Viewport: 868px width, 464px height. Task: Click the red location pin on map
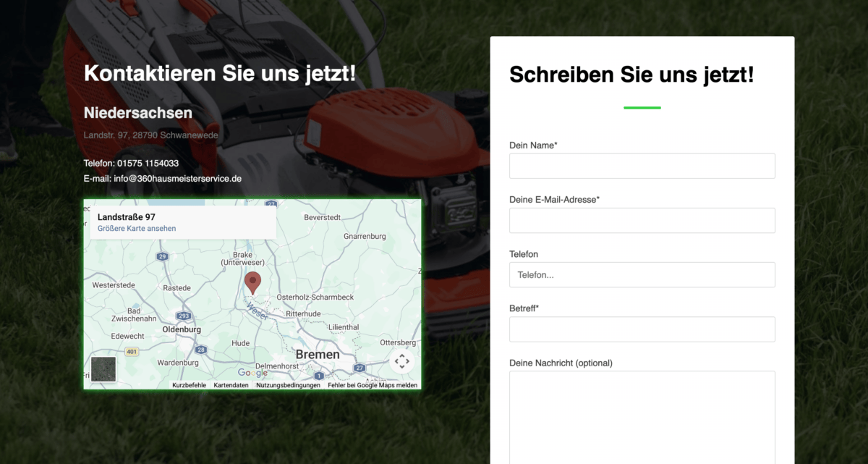click(252, 282)
